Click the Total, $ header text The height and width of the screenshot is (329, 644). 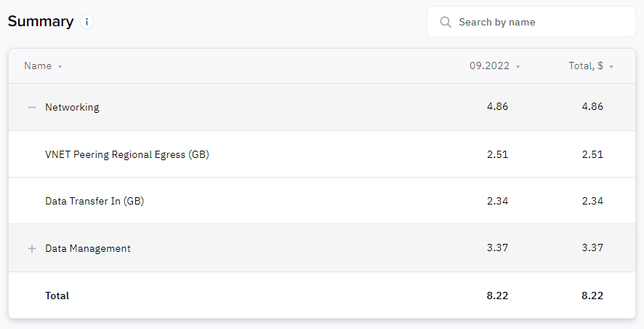(586, 66)
